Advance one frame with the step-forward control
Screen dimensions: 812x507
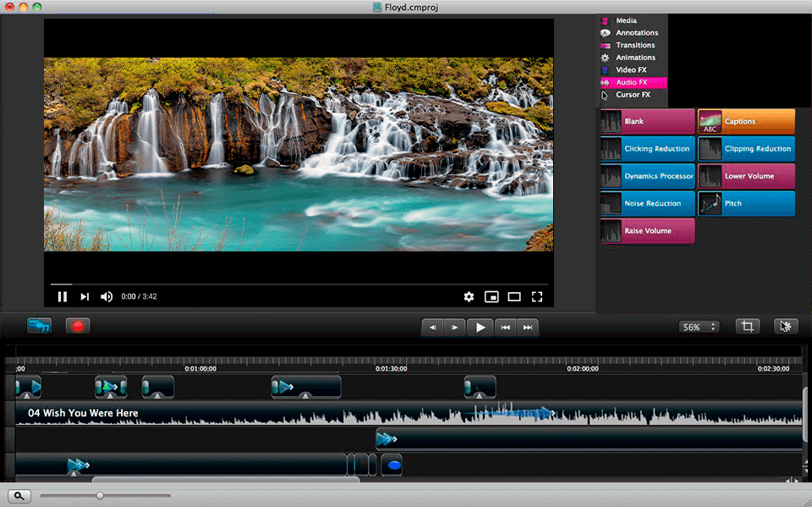tap(455, 327)
